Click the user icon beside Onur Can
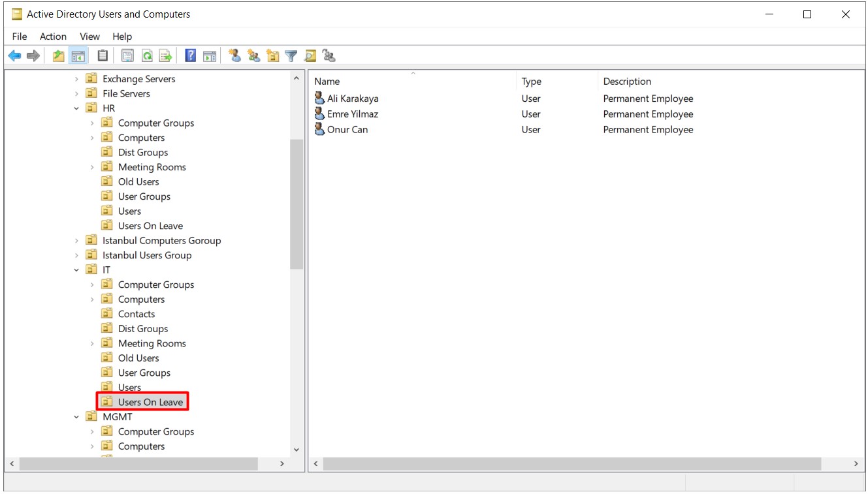Image resolution: width=868 pixels, height=494 pixels. [319, 129]
